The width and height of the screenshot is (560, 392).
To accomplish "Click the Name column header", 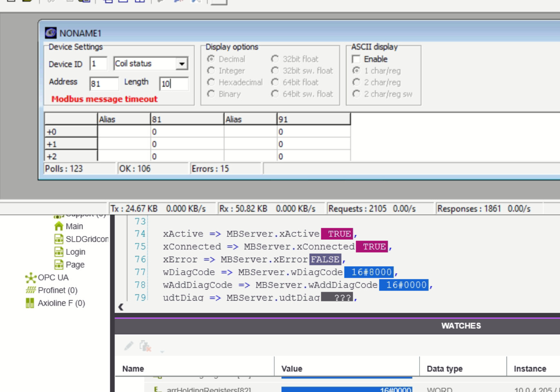I will (x=133, y=369).
